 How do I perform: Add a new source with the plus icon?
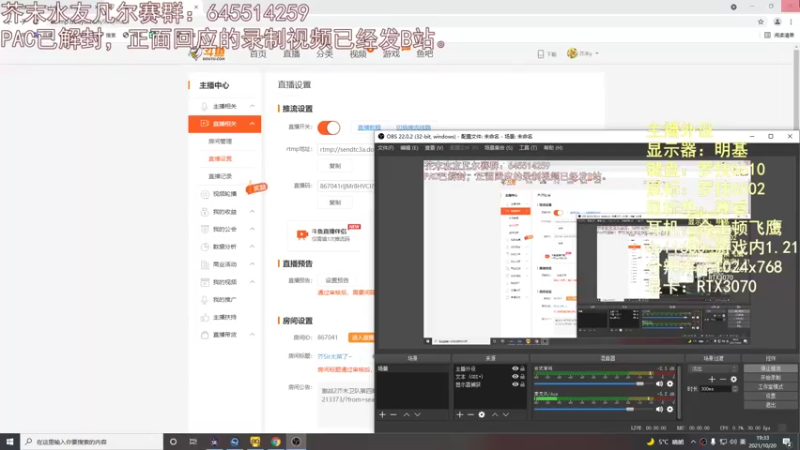460,415
